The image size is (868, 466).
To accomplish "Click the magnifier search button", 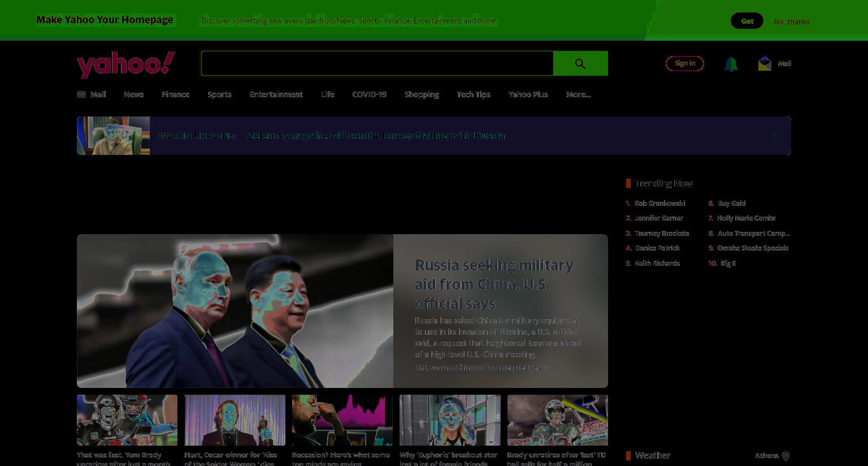I will point(580,63).
